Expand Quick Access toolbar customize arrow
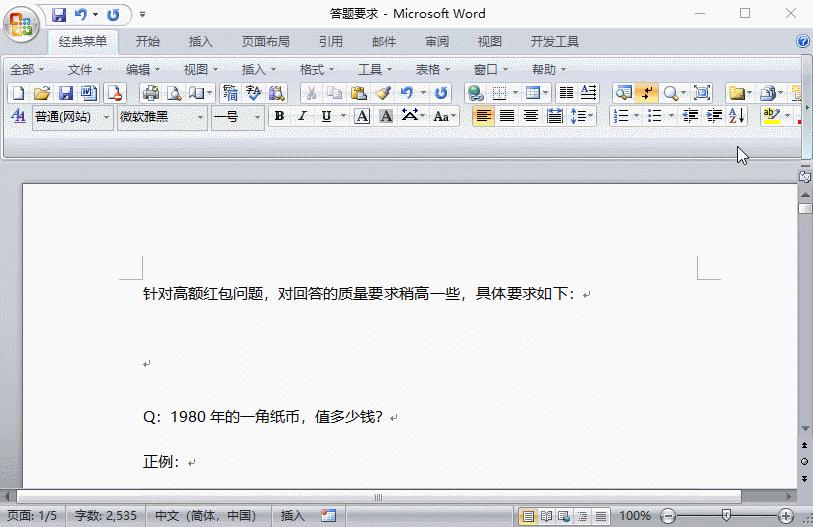The width and height of the screenshot is (813, 527). click(142, 15)
